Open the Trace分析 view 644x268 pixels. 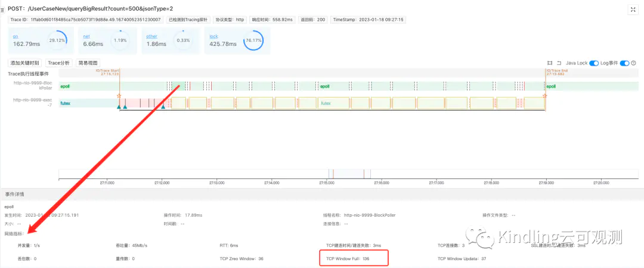tap(58, 63)
